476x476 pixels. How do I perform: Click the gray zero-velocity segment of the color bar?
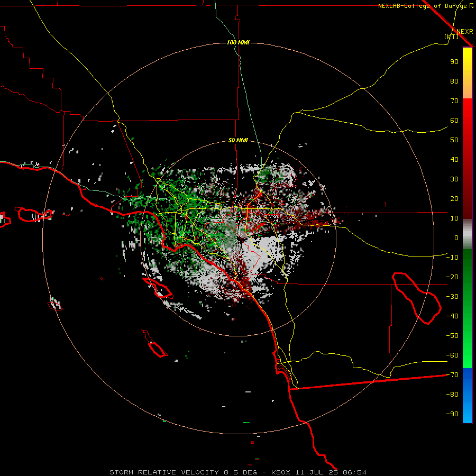(x=467, y=234)
